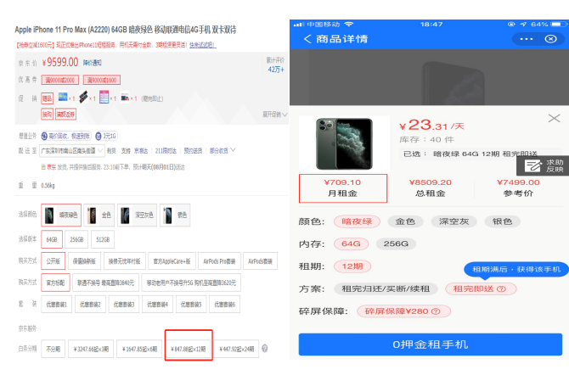The image size is (569, 392).
Task: Select the 租完归还/买断/续租 plan
Action: pos(386,288)
